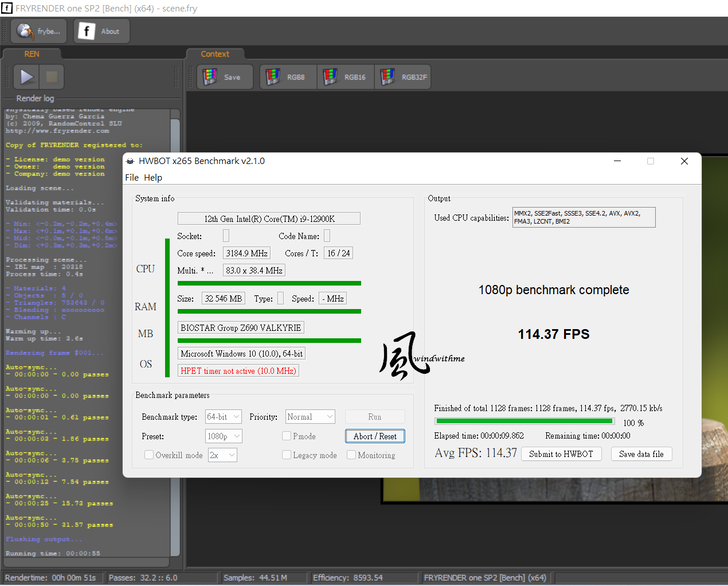Enable the Pmode checkbox
This screenshot has height=586, width=728.
[287, 436]
